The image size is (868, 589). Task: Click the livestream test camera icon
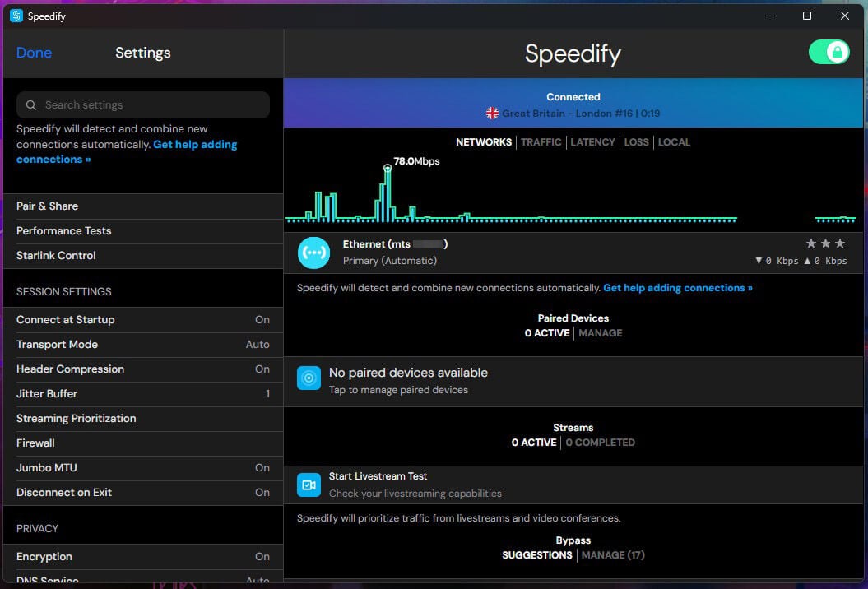click(309, 485)
